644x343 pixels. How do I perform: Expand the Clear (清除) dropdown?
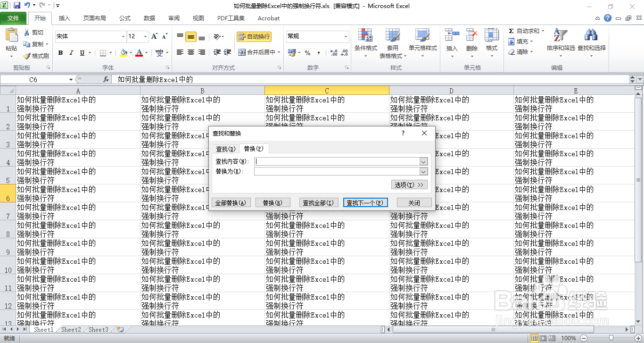point(532,52)
